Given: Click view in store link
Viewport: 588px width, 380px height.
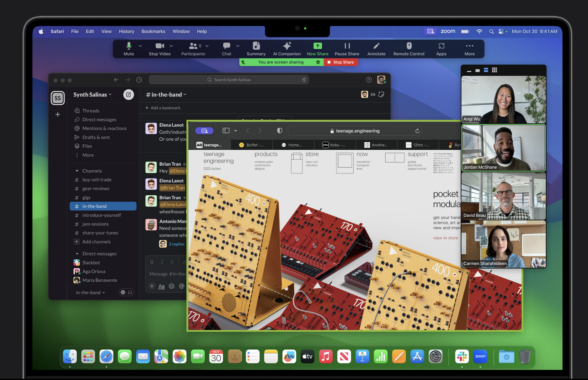Looking at the screenshot, I should click(445, 238).
